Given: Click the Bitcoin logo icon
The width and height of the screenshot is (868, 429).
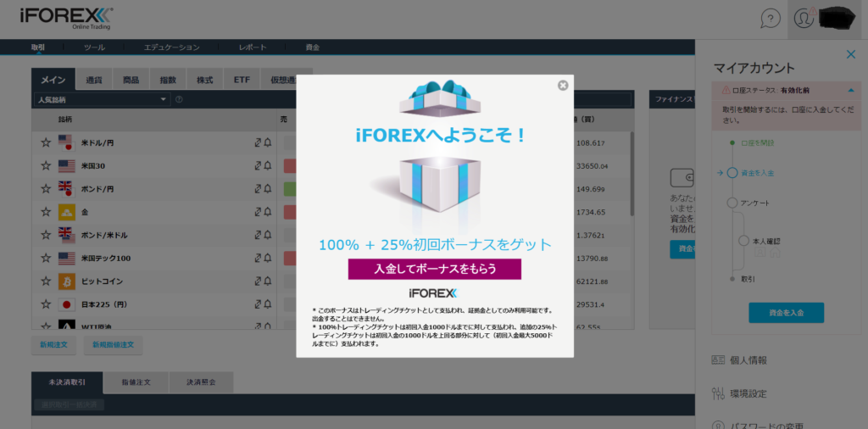Looking at the screenshot, I should tap(66, 281).
